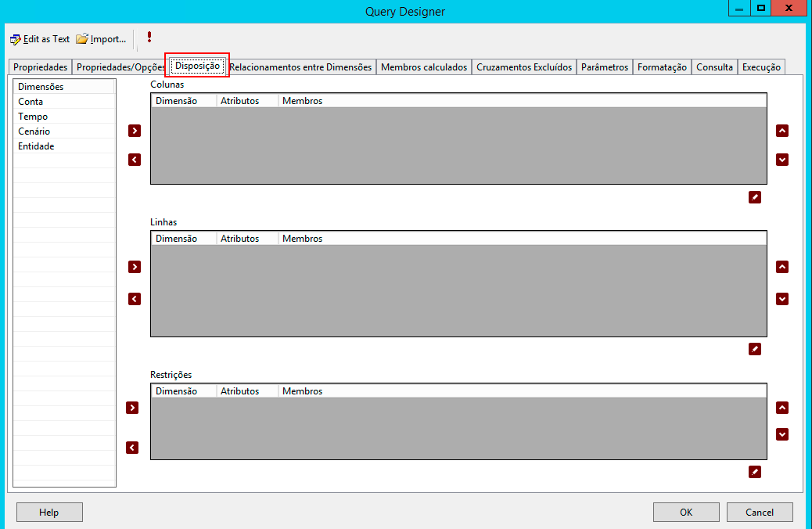Open the Parâmetros tab

point(605,67)
